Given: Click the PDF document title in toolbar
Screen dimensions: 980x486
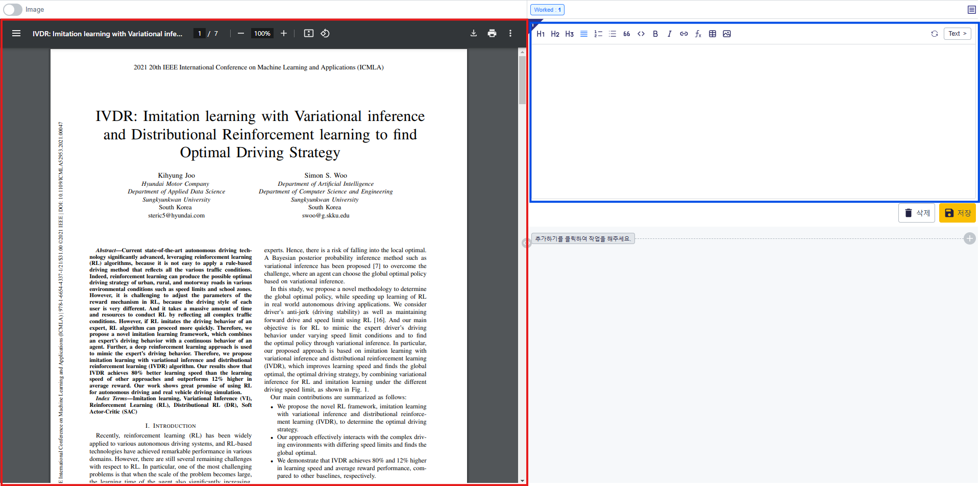Looking at the screenshot, I should (108, 34).
